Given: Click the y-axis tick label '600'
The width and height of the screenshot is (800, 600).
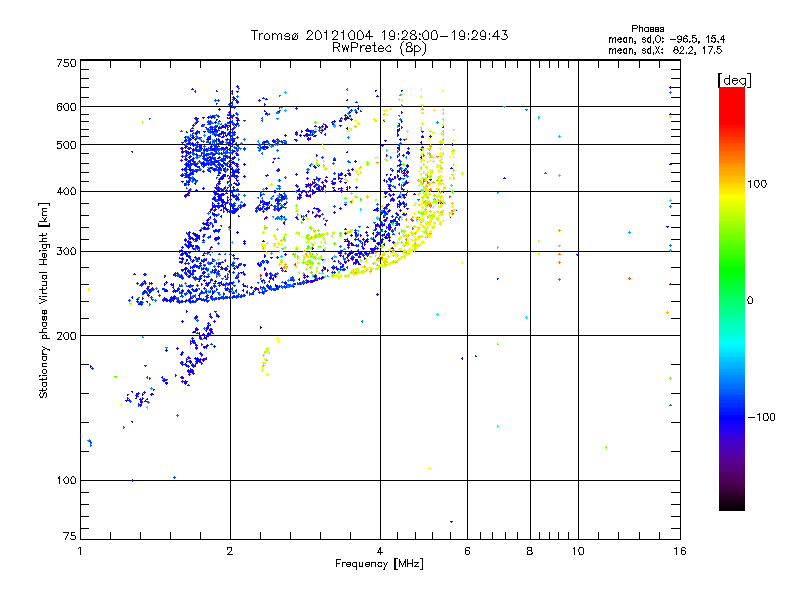Looking at the screenshot, I should coord(66,107).
